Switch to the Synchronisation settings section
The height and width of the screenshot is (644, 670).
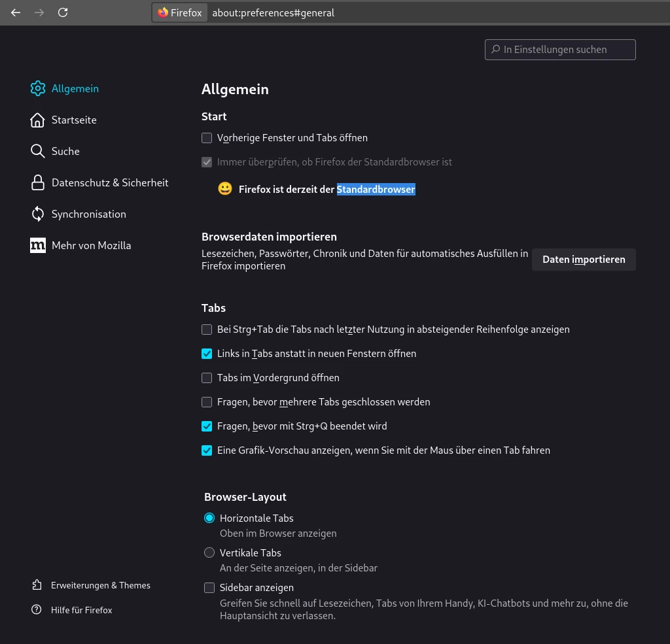coord(89,214)
